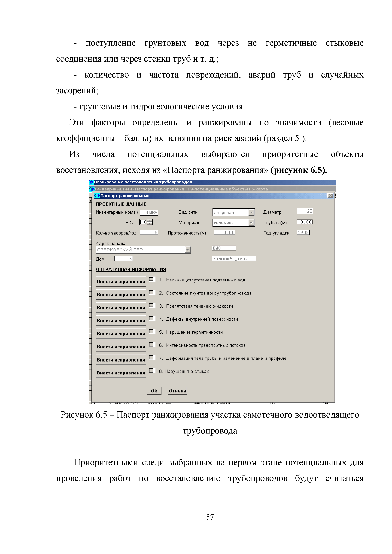Click Внести исправления for item 1 подземных вод
This screenshot has width=392, height=554.
pyautogui.click(x=121, y=281)
